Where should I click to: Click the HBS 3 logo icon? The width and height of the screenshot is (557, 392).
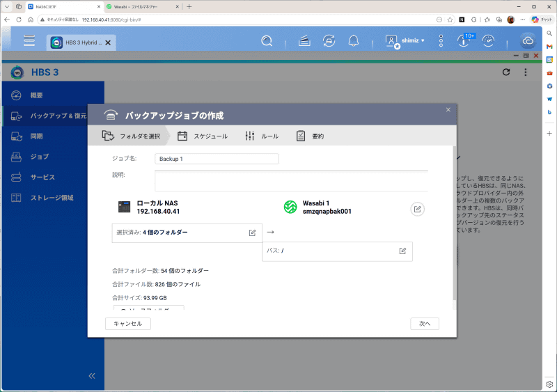click(x=17, y=72)
